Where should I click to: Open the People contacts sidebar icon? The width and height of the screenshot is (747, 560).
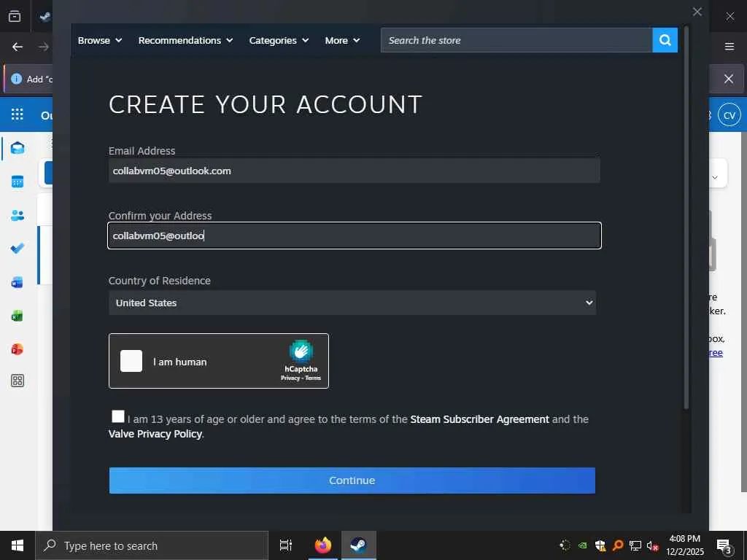pos(18,215)
